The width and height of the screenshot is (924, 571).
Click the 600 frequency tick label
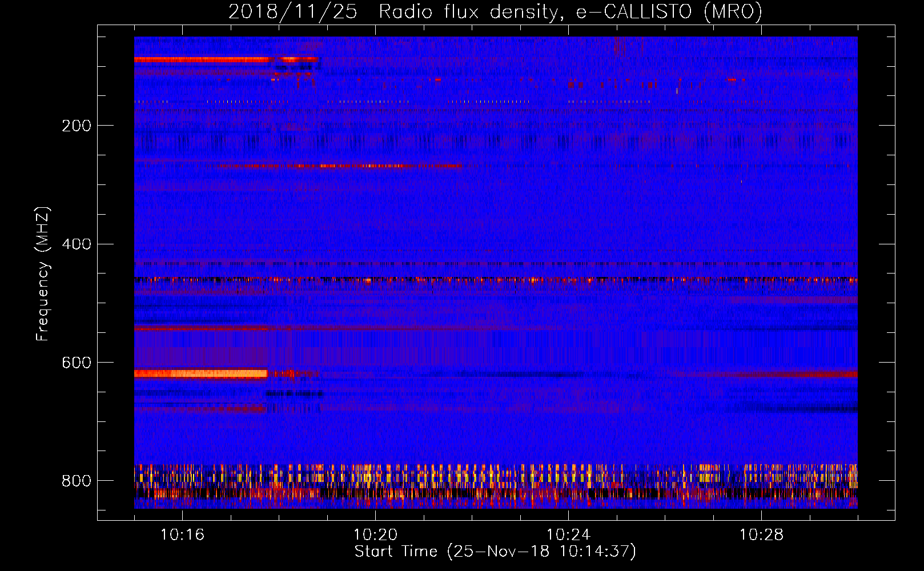pyautogui.click(x=77, y=363)
